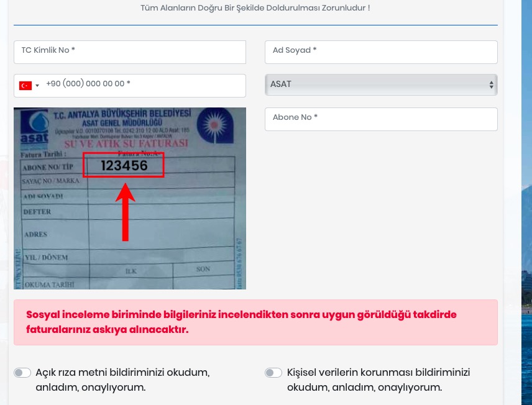The image size is (532, 405).
Task: Click the red arrow on the bill
Action: pyautogui.click(x=126, y=211)
